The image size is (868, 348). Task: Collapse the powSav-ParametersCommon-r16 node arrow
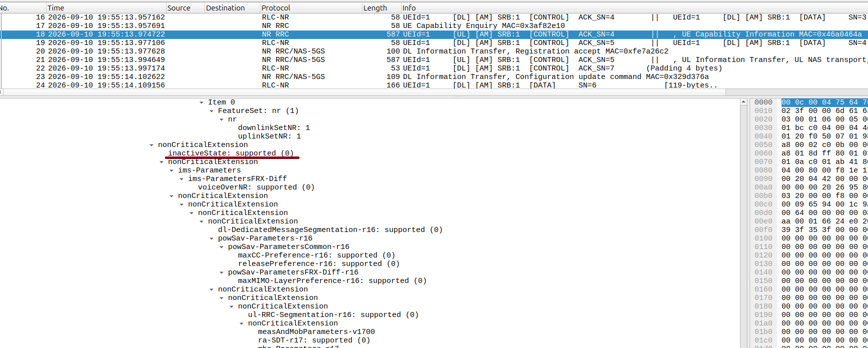pyautogui.click(x=221, y=247)
